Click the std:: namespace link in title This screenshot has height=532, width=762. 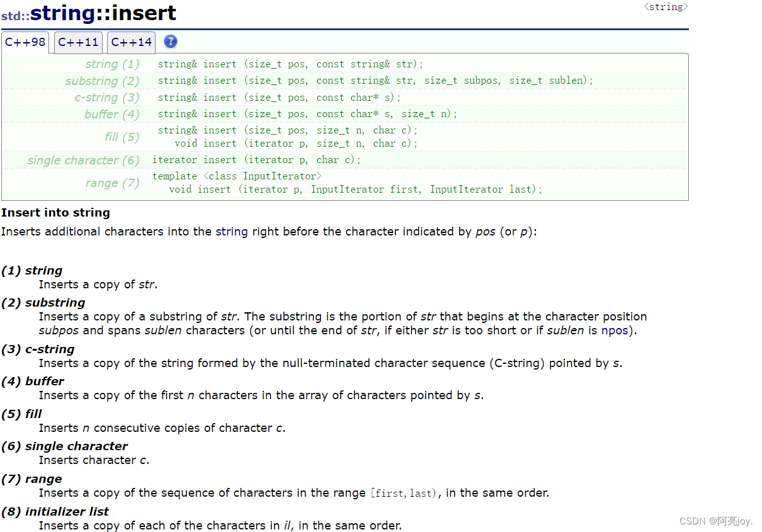[15, 15]
